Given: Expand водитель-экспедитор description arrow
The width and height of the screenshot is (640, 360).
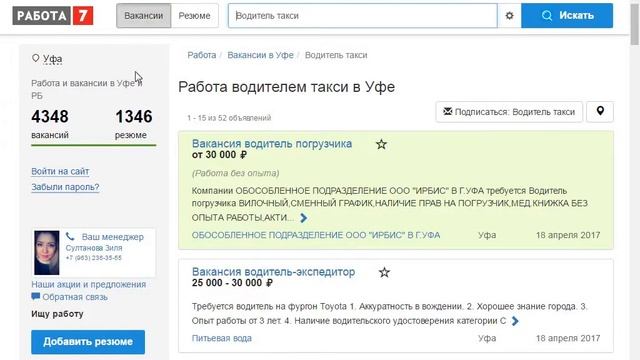Looking at the screenshot, I should [515, 321].
